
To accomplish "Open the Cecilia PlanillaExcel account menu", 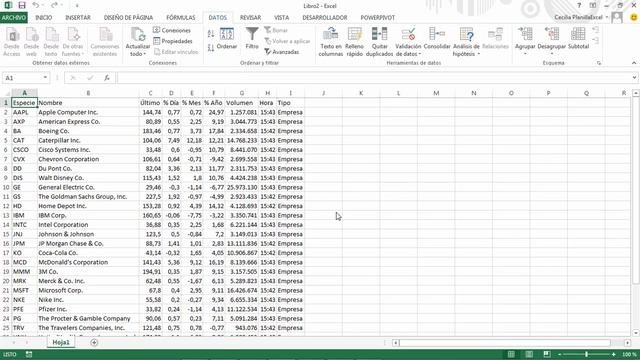I will 581,17.
